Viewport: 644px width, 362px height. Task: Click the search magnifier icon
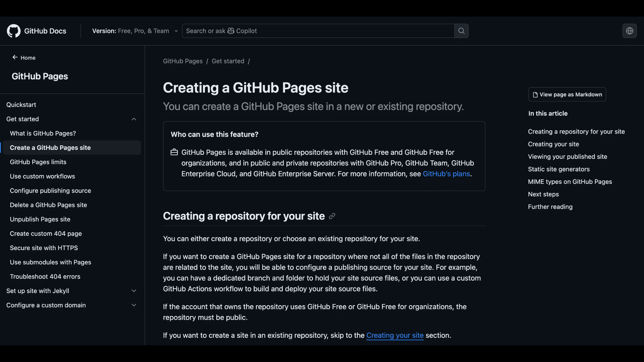pos(461,31)
